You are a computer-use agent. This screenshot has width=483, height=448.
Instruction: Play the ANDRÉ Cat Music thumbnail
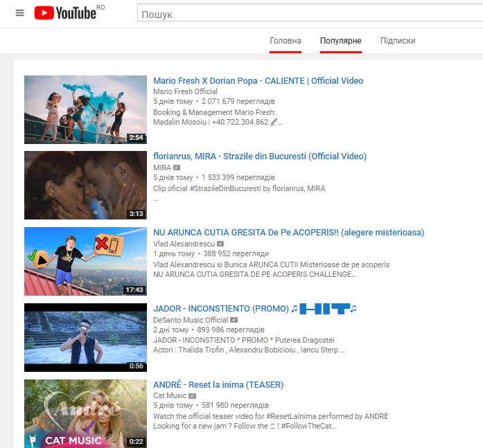tap(85, 413)
